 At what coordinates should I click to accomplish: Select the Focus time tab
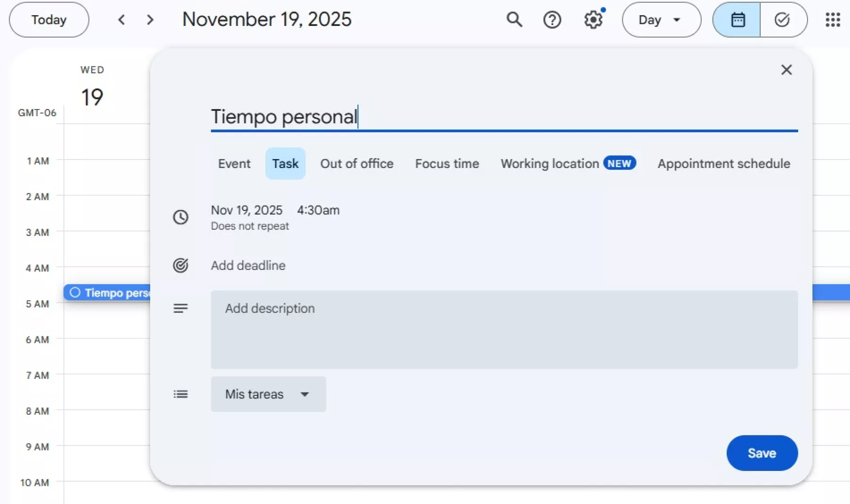tap(447, 164)
